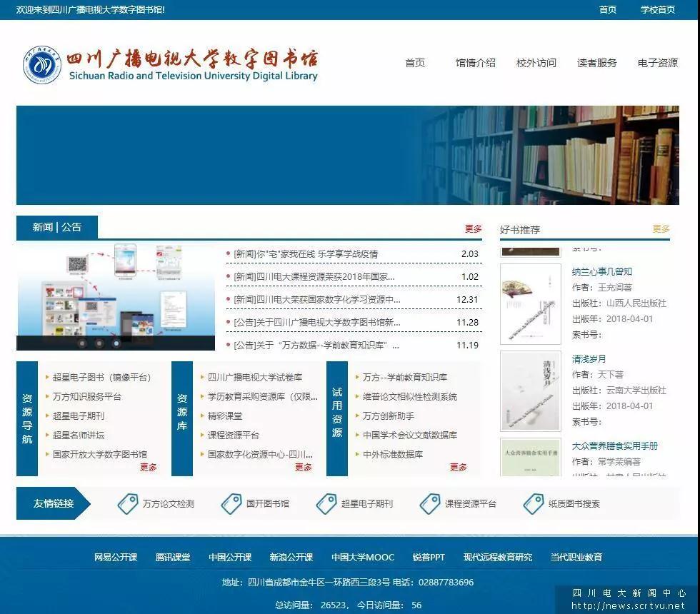Expand 更多 under recommended books
Screen dimensions: 700x614
click(661, 229)
